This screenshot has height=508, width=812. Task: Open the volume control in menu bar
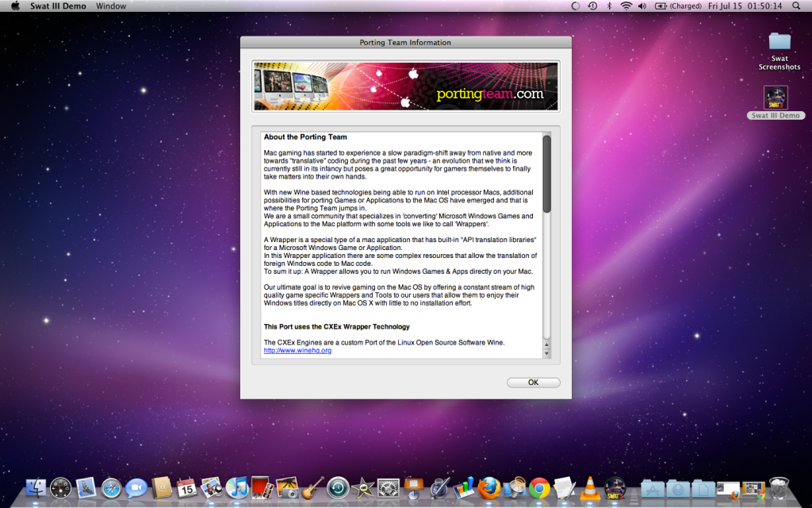click(x=642, y=6)
